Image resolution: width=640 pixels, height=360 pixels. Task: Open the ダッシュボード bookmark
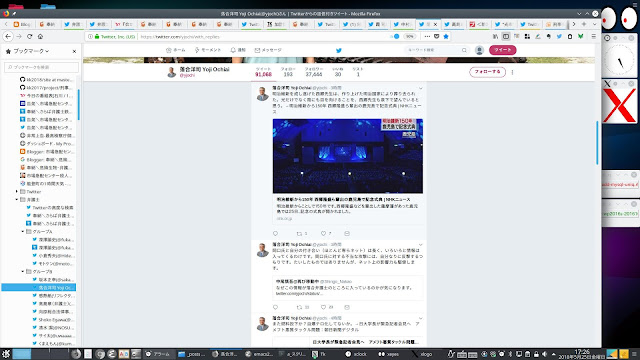pos(47,143)
